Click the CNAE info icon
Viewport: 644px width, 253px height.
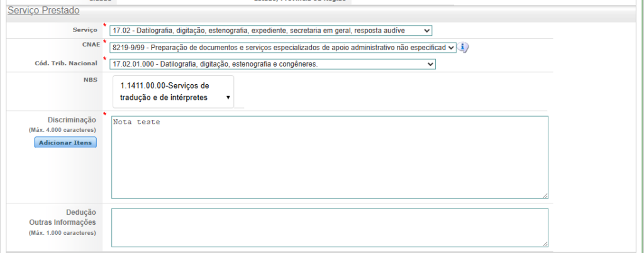(x=463, y=47)
